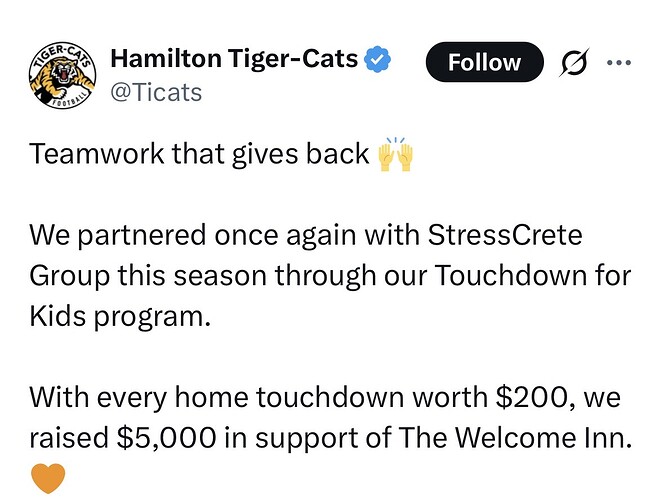Click the "Kids program." text
This screenshot has width=664, height=499.
coord(121,315)
